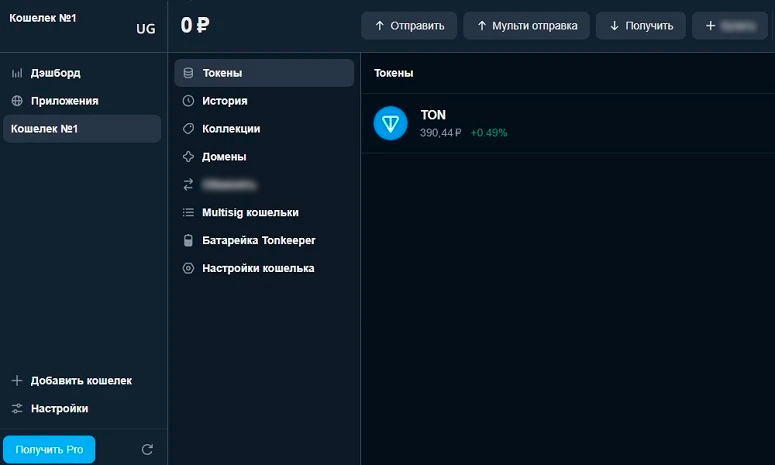Open the Коллекции menu item
775x465 pixels.
coord(231,129)
